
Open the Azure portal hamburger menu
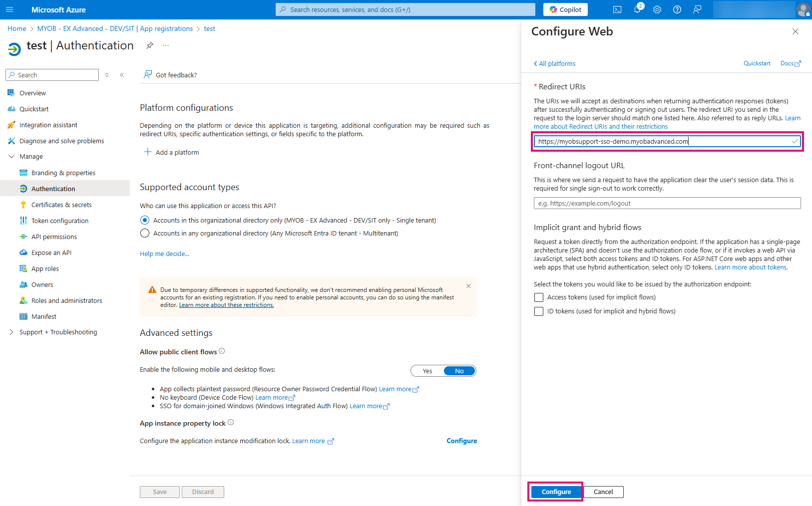point(9,9)
